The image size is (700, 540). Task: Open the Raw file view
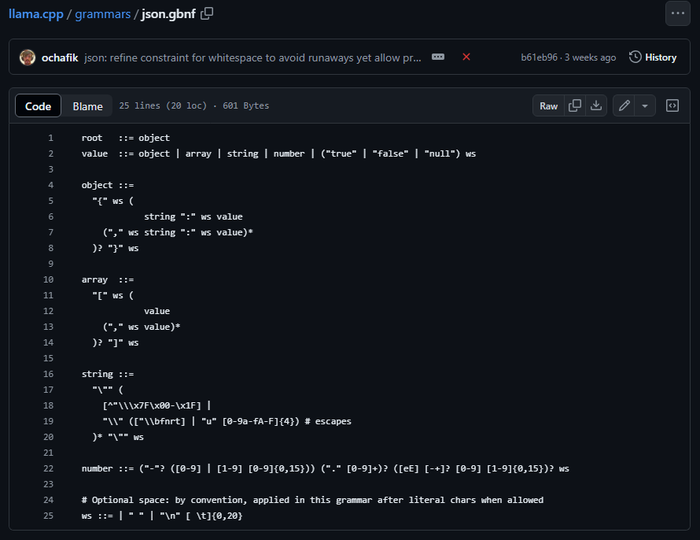click(549, 106)
